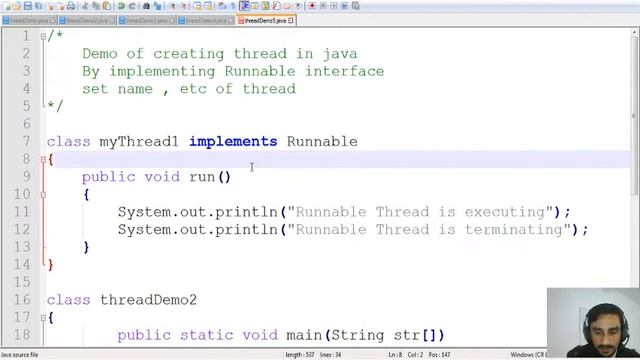Click Run Macro Multiple Times icon
640x360 pixels.
pyautogui.click(x=344, y=6)
